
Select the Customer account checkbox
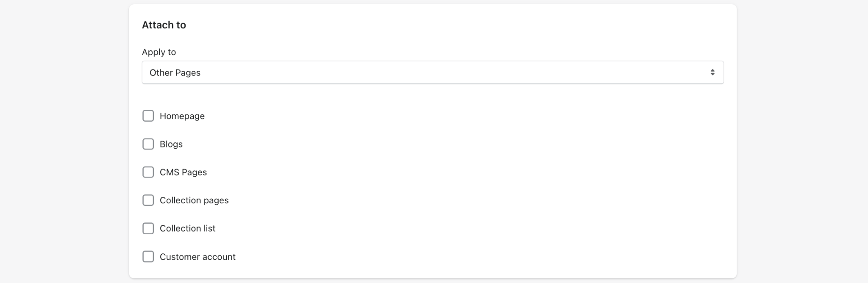(148, 256)
